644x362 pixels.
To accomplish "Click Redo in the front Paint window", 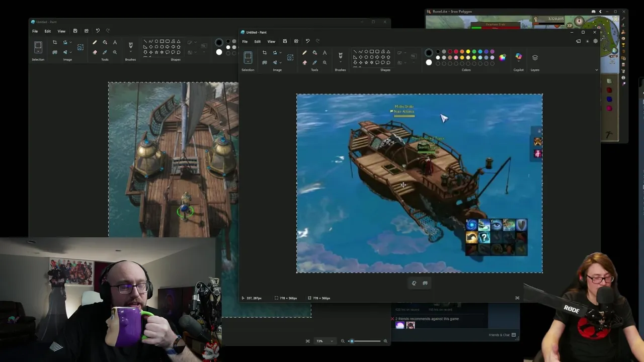I will pos(318,41).
